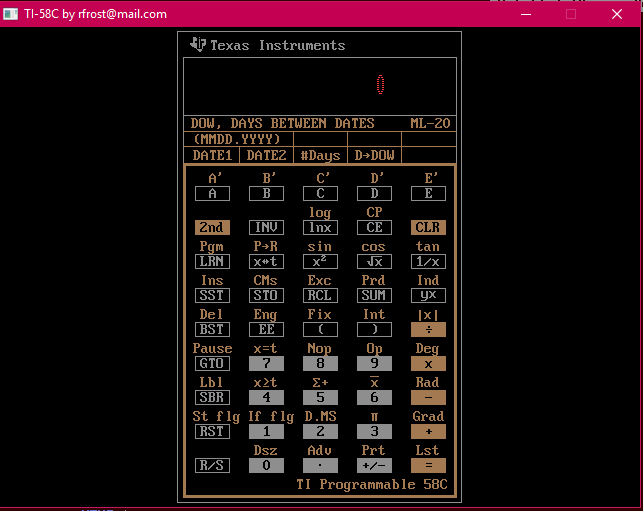The height and width of the screenshot is (511, 643).
Task: Click the number 7 key
Action: point(266,363)
